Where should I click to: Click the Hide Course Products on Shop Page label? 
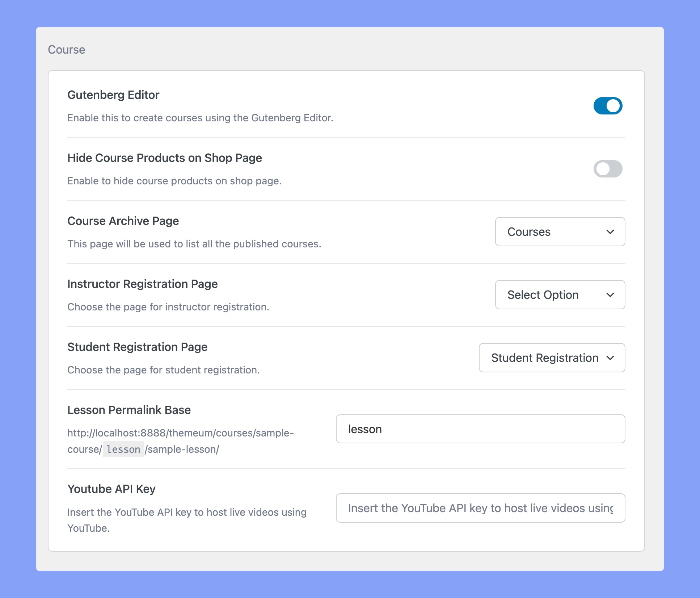[x=165, y=158]
